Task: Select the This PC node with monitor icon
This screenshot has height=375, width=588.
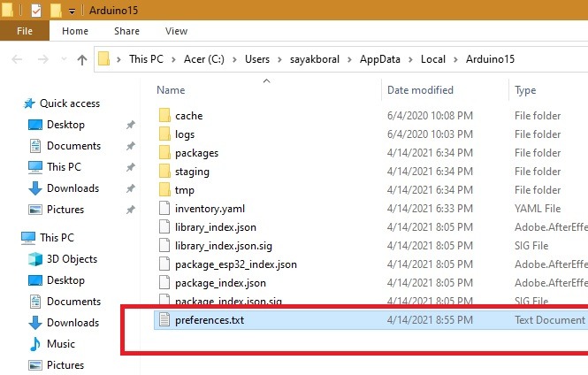Action: [x=57, y=237]
